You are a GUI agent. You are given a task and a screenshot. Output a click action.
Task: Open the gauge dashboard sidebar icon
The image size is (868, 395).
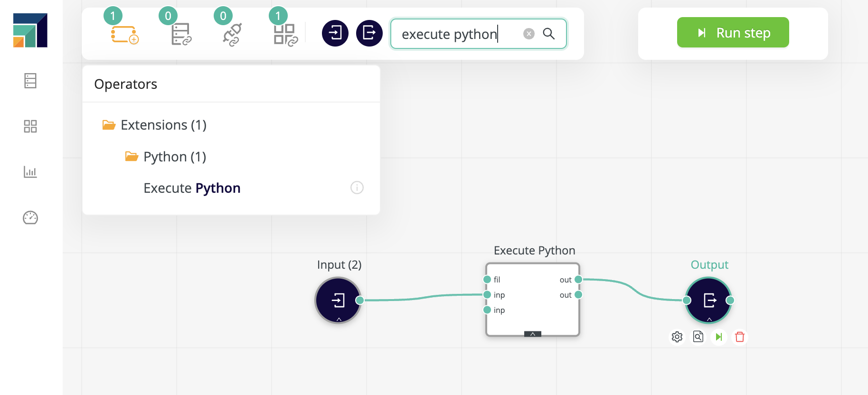click(x=30, y=217)
